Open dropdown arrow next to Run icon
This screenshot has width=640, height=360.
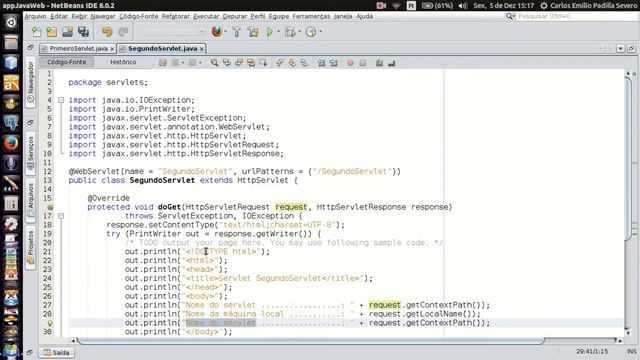[x=278, y=32]
